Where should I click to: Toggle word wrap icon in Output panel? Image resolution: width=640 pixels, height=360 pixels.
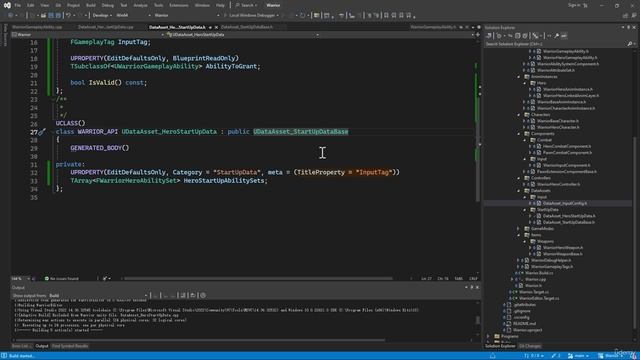click(193, 296)
